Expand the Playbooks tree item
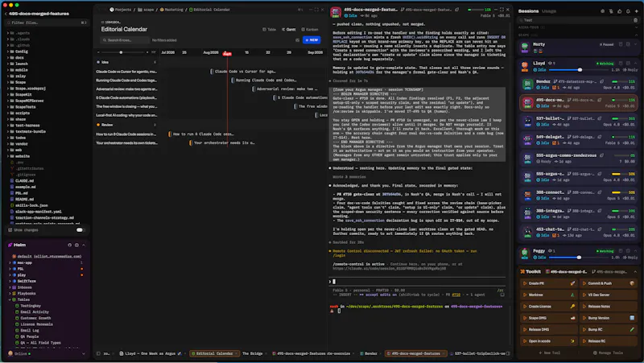The image size is (644, 363). point(10,293)
